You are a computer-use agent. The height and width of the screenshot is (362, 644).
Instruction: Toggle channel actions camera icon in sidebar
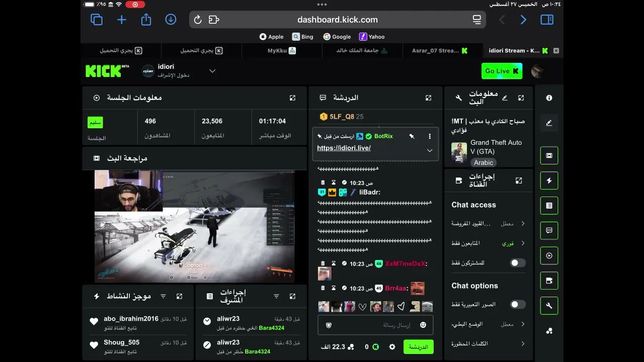click(549, 281)
